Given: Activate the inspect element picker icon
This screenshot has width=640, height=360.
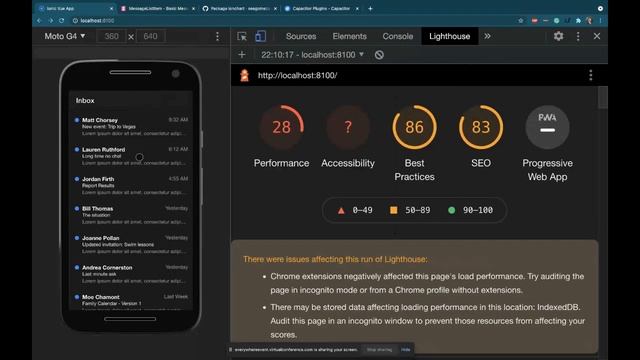Looking at the screenshot, I should 242,36.
